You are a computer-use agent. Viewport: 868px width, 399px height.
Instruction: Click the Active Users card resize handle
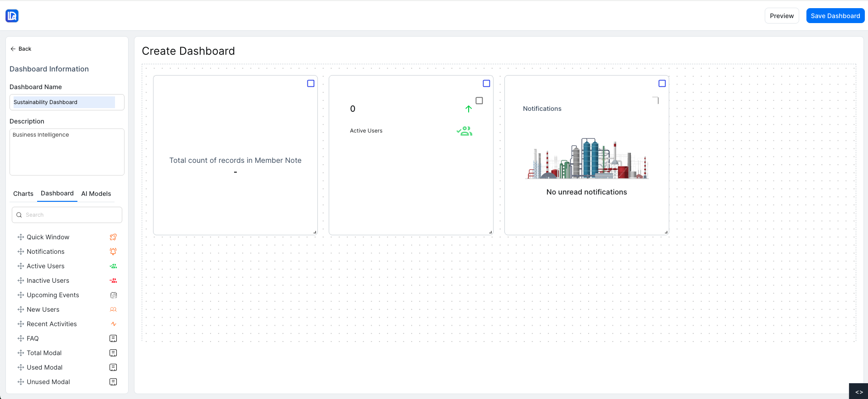[x=490, y=232]
